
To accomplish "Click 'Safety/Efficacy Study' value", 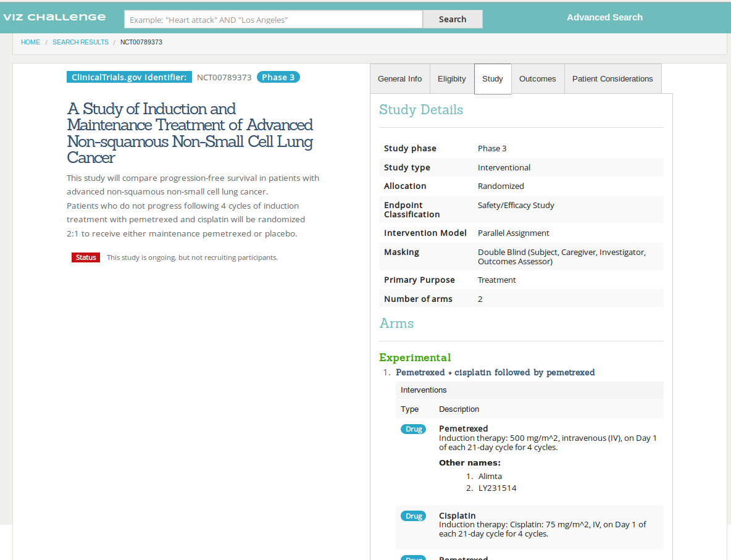I will click(516, 205).
